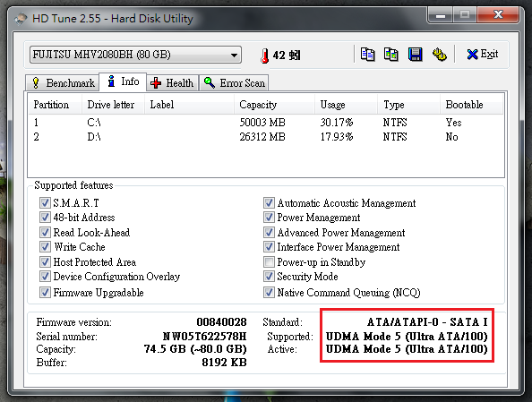The height and width of the screenshot is (402, 532).
Task: Toggle the Device Configuration Overlay checkbox
Action: [45, 276]
